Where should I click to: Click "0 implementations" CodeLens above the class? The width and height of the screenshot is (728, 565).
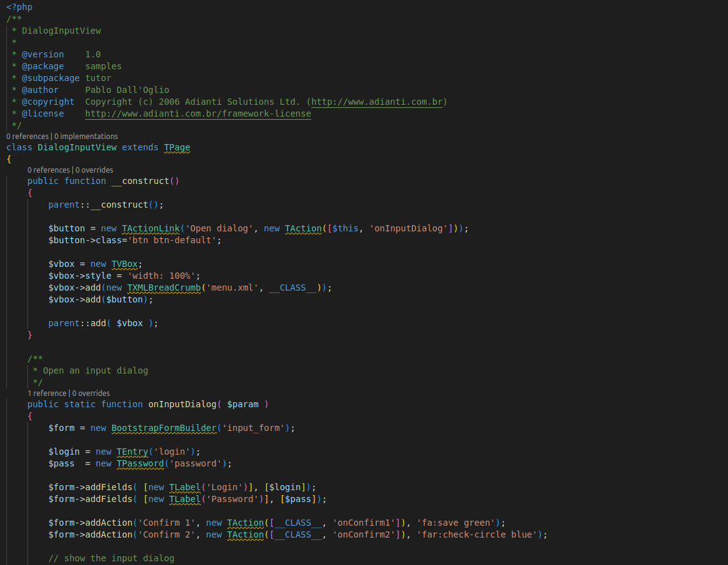click(x=86, y=136)
